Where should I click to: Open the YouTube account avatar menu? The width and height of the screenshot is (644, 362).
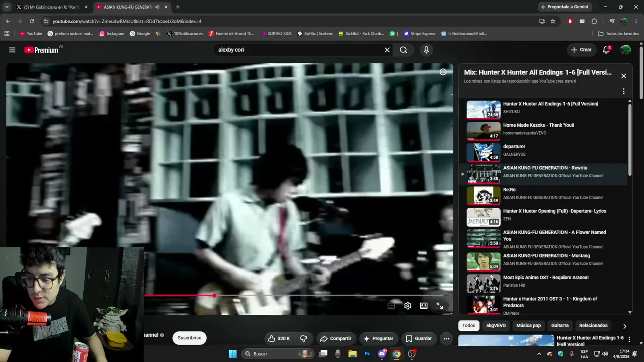click(626, 50)
